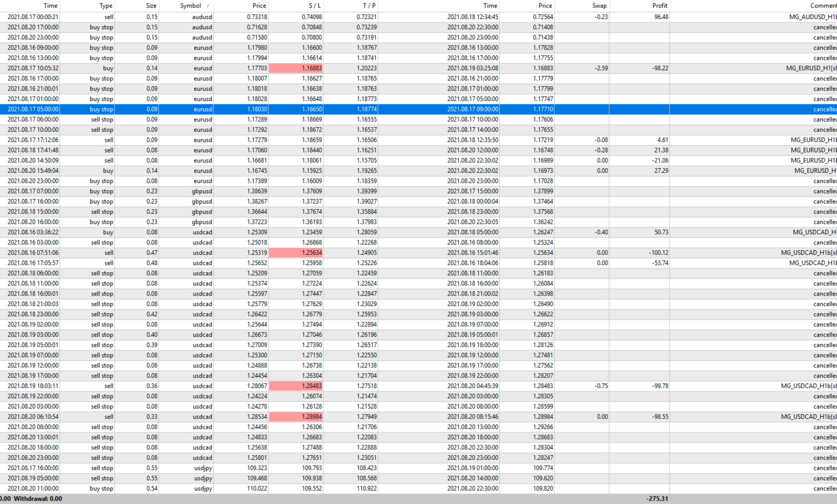Click pink S/L cell 1.25634

(296, 253)
